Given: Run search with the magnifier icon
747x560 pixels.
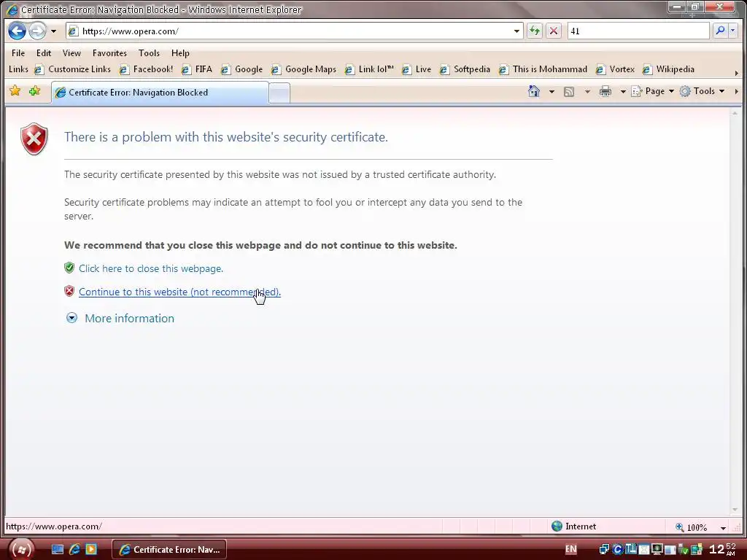Looking at the screenshot, I should click(720, 31).
